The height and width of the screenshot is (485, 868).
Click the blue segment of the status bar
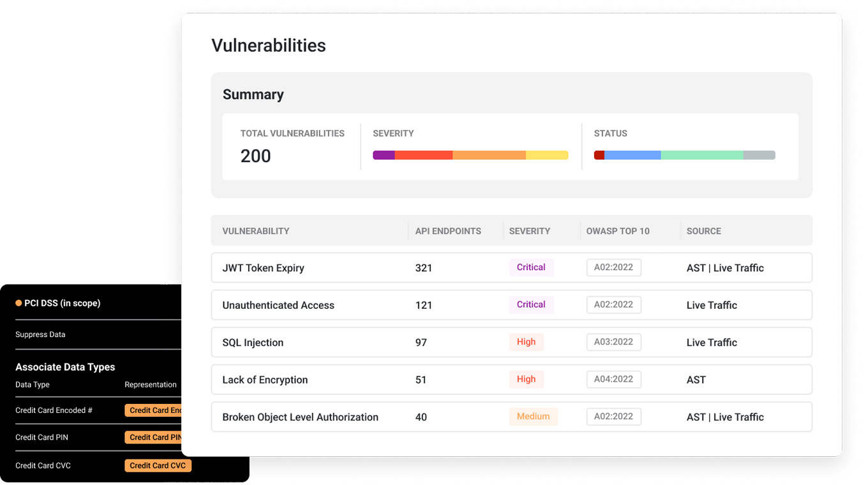coord(632,155)
